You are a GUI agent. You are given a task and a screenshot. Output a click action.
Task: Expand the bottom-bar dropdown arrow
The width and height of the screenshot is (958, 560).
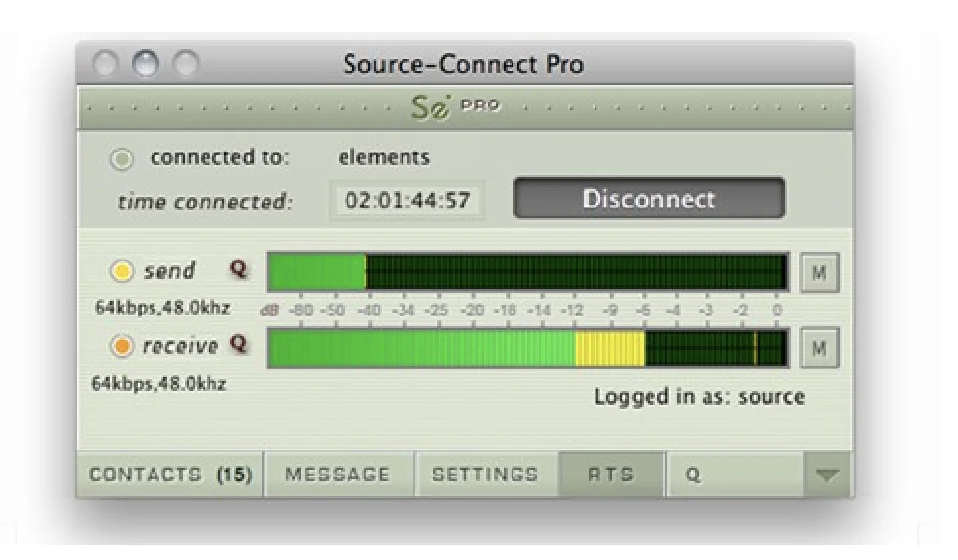(828, 475)
